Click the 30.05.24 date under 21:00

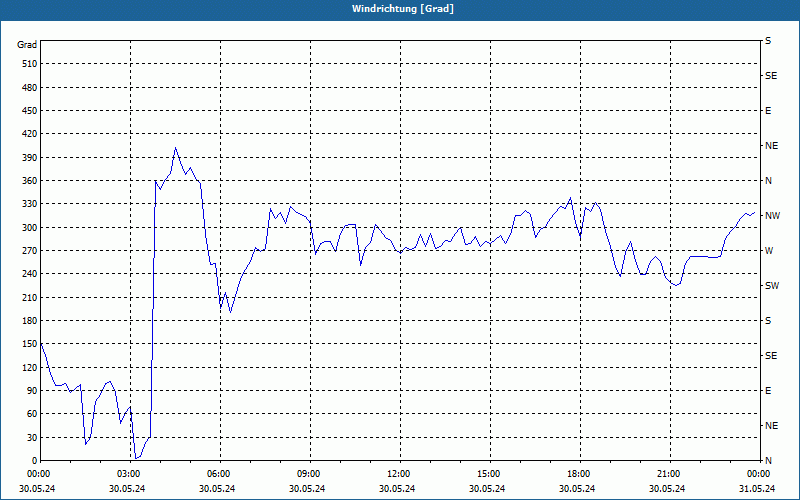(667, 488)
